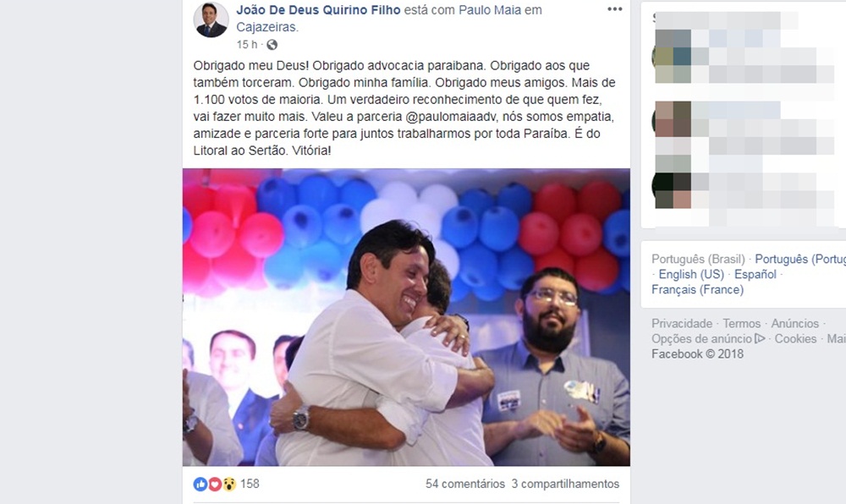View the 3 compartilhamentos

tap(565, 484)
